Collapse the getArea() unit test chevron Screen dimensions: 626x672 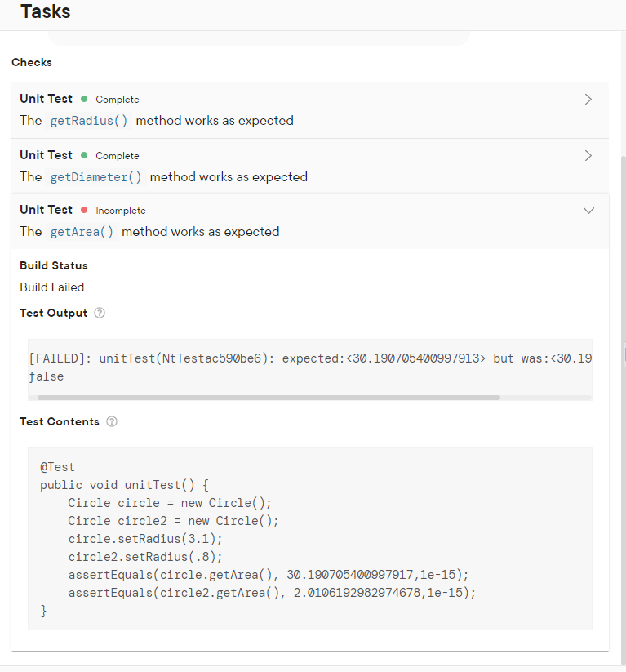click(x=588, y=211)
